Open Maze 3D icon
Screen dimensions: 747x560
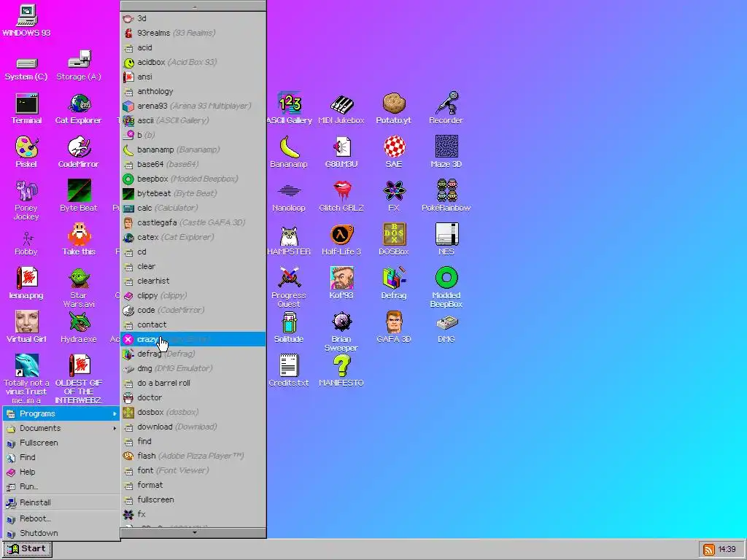pyautogui.click(x=446, y=152)
